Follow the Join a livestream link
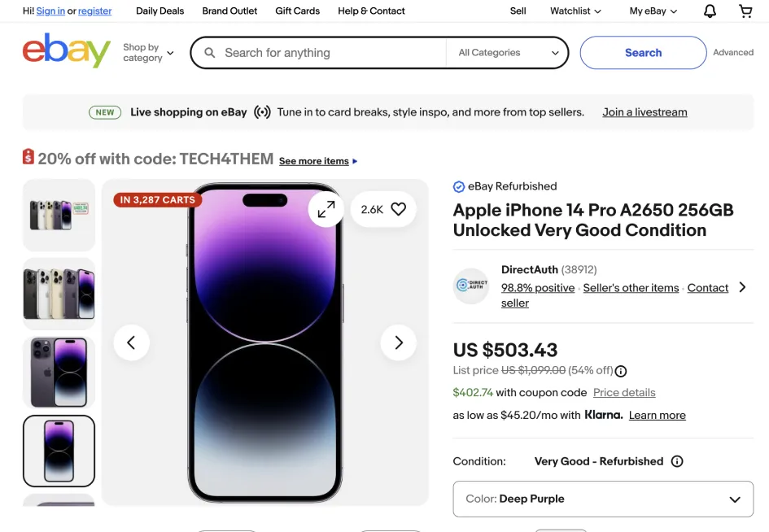The image size is (769, 532). [x=644, y=112]
